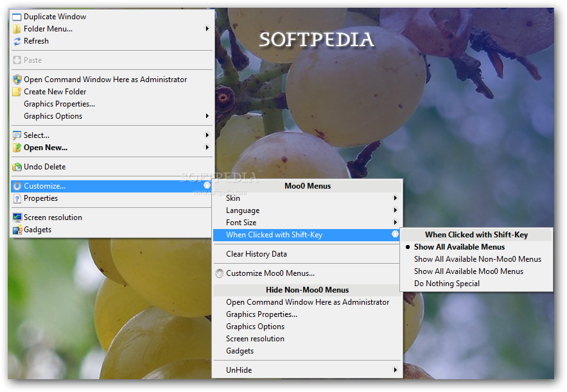Open the UnHide menu entry
Screen dimensions: 567x392
pyautogui.click(x=308, y=370)
